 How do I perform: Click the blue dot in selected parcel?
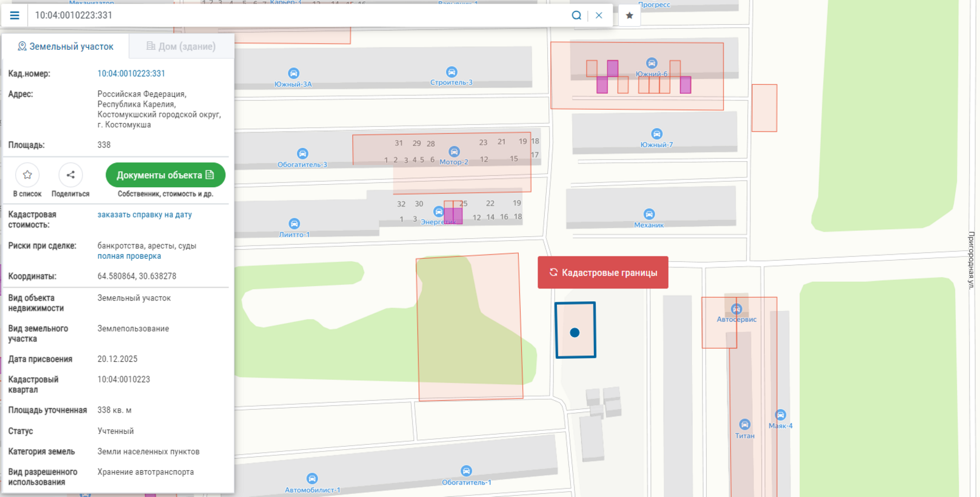(575, 332)
